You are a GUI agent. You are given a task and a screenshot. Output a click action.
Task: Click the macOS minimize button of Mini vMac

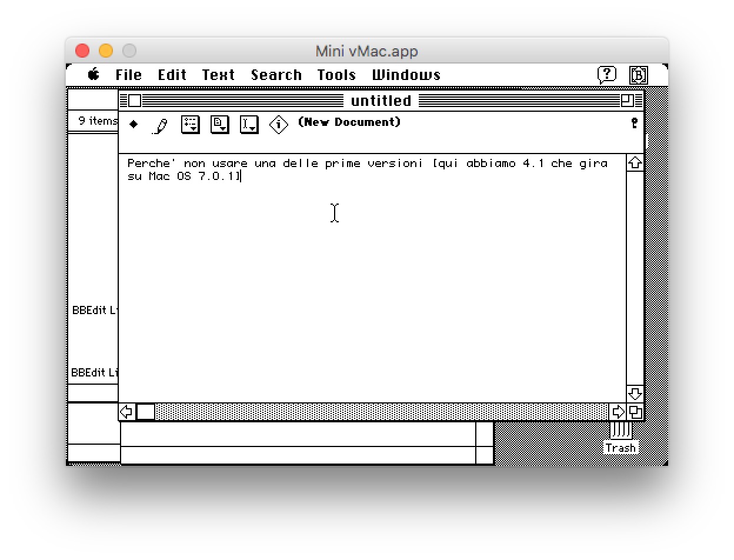pos(106,51)
